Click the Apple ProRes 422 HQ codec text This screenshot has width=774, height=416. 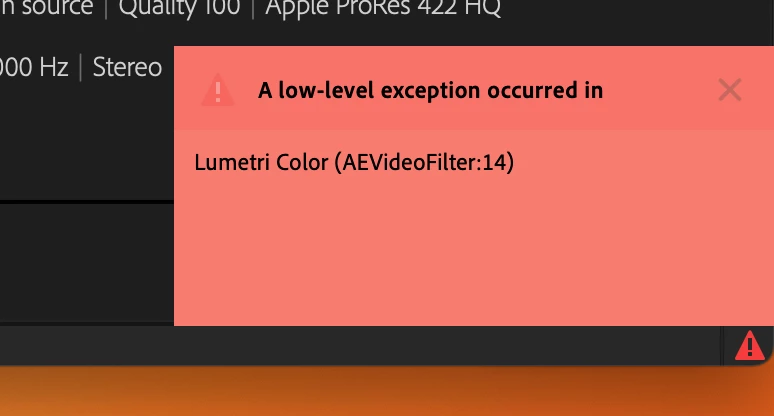[x=383, y=7]
